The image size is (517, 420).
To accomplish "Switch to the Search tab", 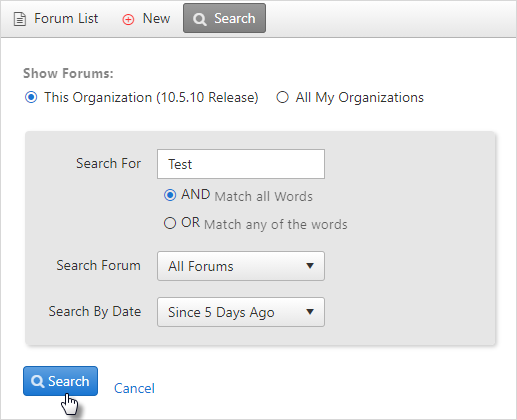I will tap(224, 18).
